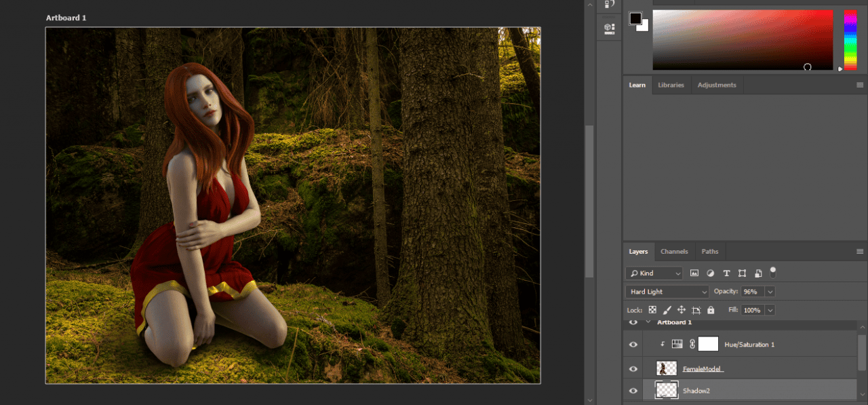The width and height of the screenshot is (868, 405).
Task: Hide the FemaleModel layer
Action: click(633, 368)
